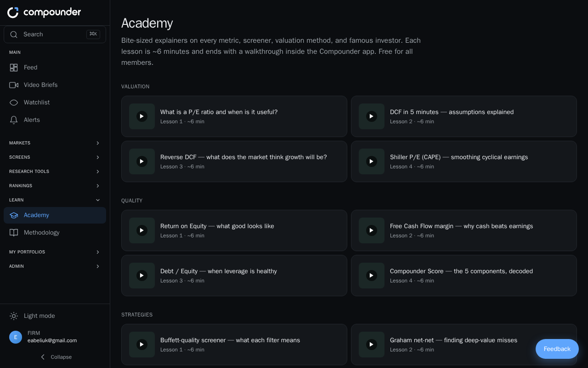Collapse the sidebar
The image size is (588, 368).
[55, 357]
